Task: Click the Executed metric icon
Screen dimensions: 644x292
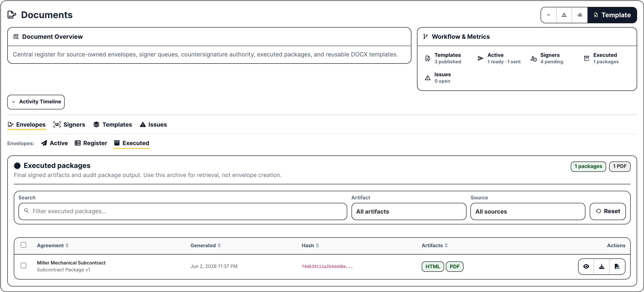Action: click(x=586, y=59)
